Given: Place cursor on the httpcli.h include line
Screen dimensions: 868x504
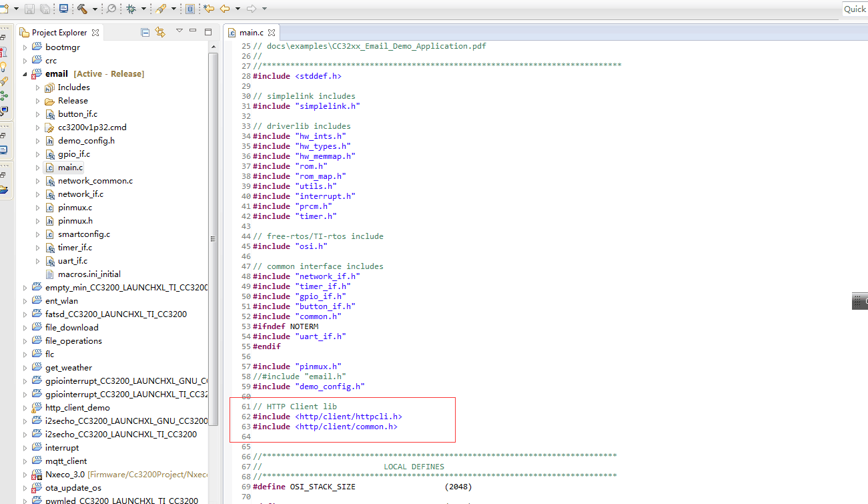Looking at the screenshot, I should point(327,417).
